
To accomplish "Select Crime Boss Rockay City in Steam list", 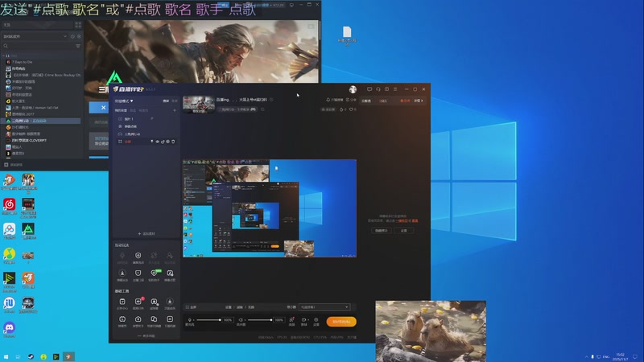I will [x=43, y=75].
